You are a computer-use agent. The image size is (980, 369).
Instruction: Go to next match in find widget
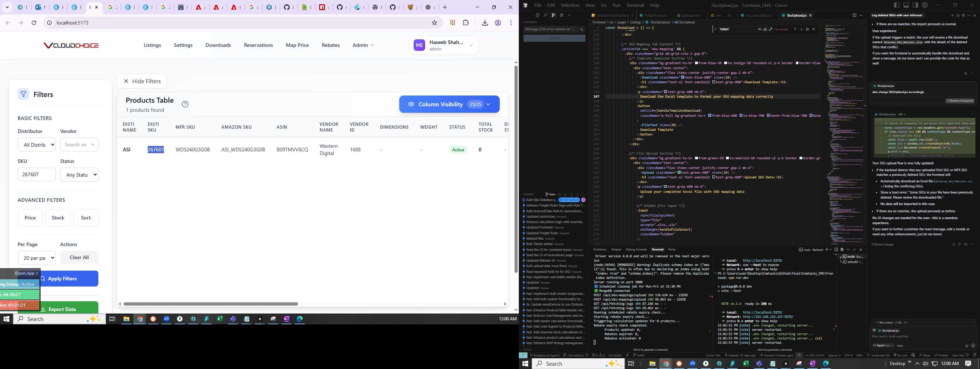tap(802, 29)
